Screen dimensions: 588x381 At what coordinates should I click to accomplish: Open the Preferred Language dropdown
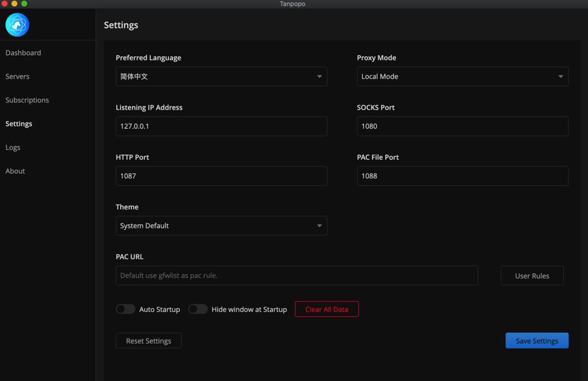point(221,76)
